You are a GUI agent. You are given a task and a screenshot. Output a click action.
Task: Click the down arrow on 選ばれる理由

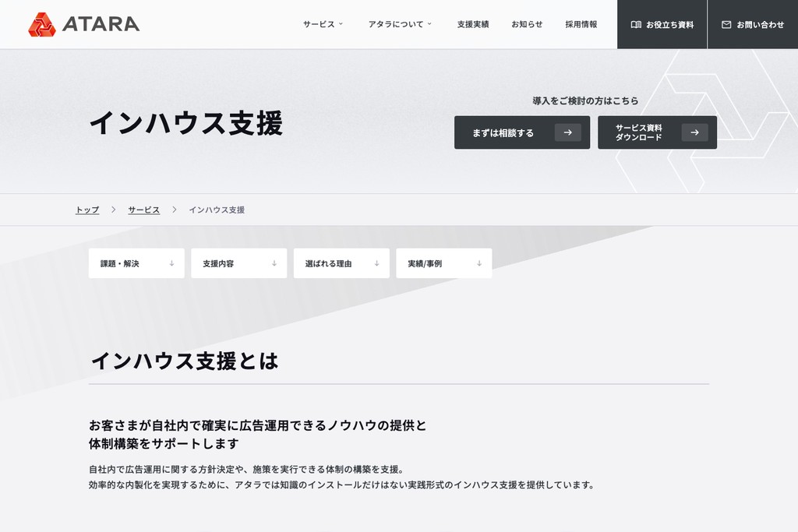376,263
